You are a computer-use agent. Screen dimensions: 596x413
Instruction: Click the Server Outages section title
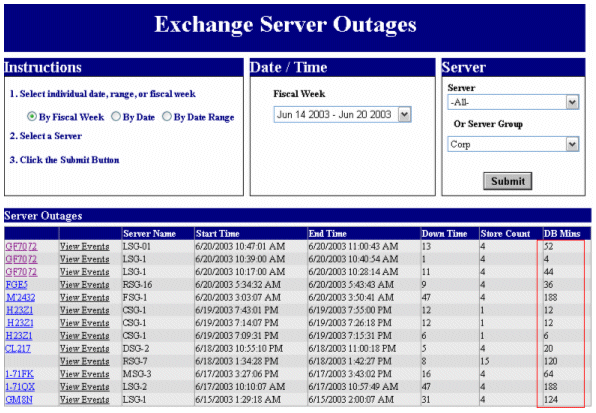click(x=43, y=216)
